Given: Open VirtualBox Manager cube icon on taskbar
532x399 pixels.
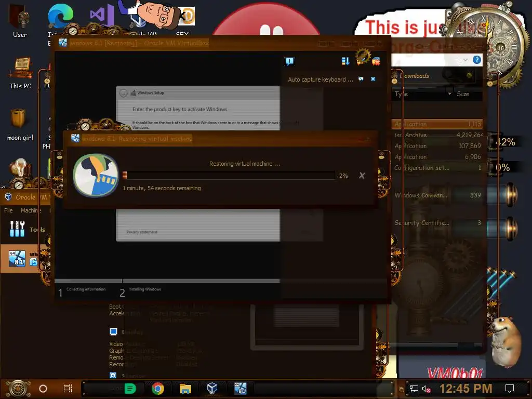Looking at the screenshot, I should pos(212,388).
